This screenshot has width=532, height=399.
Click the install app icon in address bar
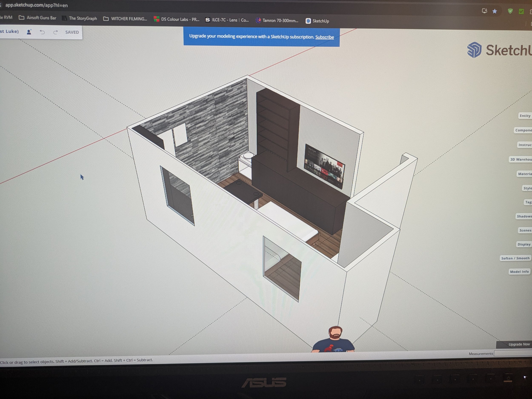click(x=484, y=11)
